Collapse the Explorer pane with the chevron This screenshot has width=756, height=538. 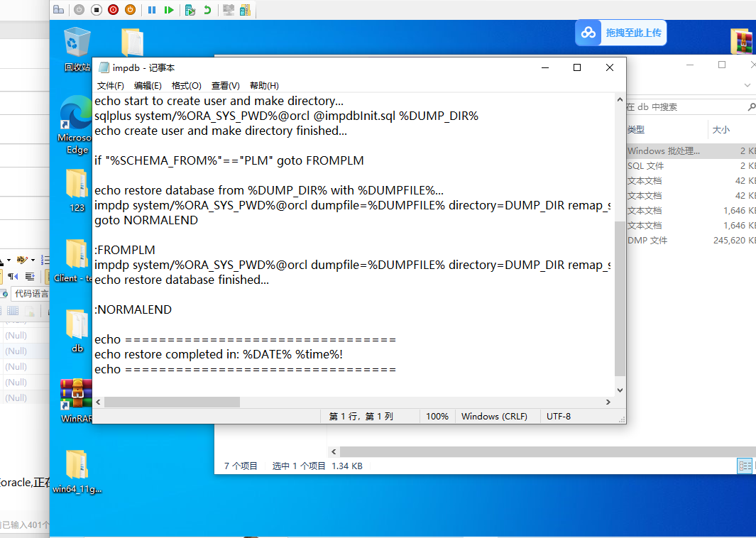click(334, 451)
